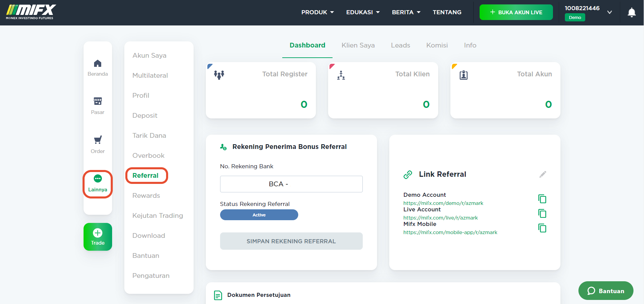Open Tarik Dana in side menu
Image resolution: width=644 pixels, height=304 pixels.
(x=149, y=135)
